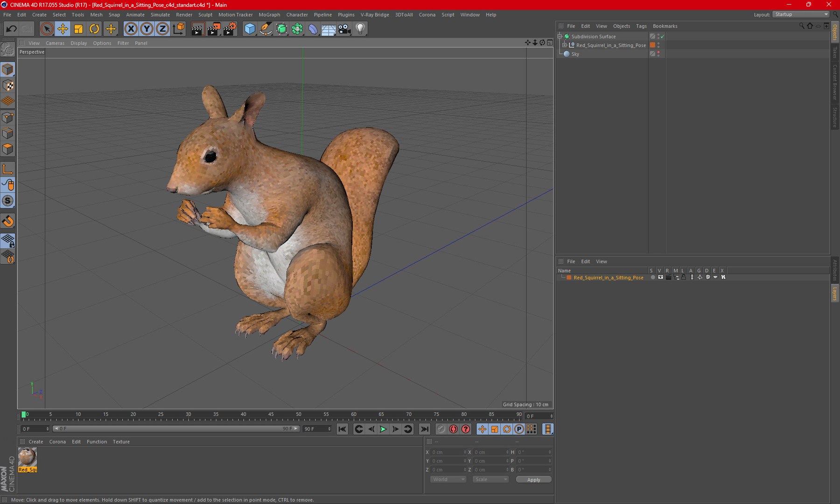The image size is (840, 504).
Task: Click the Coordinate System toolbar icon
Action: pos(178,29)
